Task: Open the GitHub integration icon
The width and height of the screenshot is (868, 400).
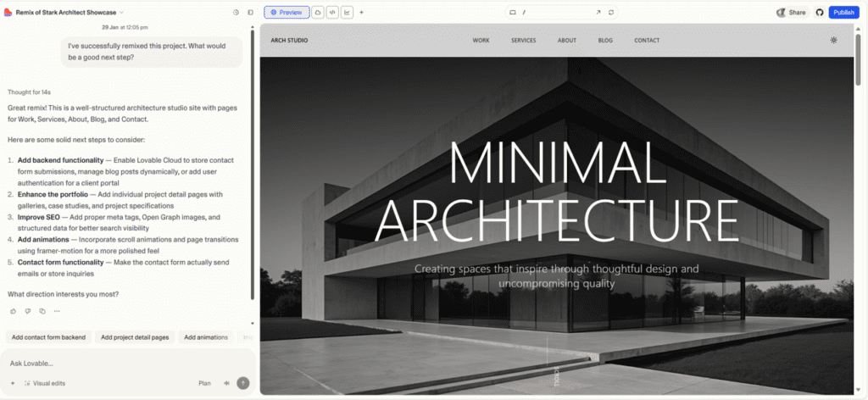Action: (x=820, y=12)
